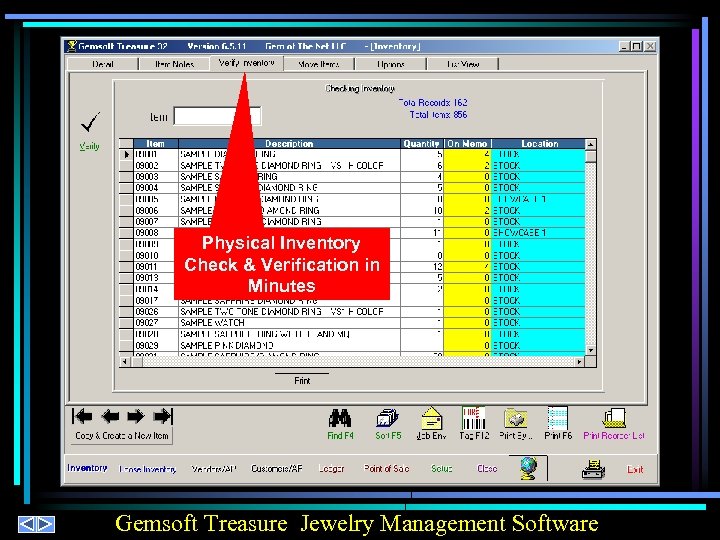
Task: Select item row 09003
Action: point(352,177)
